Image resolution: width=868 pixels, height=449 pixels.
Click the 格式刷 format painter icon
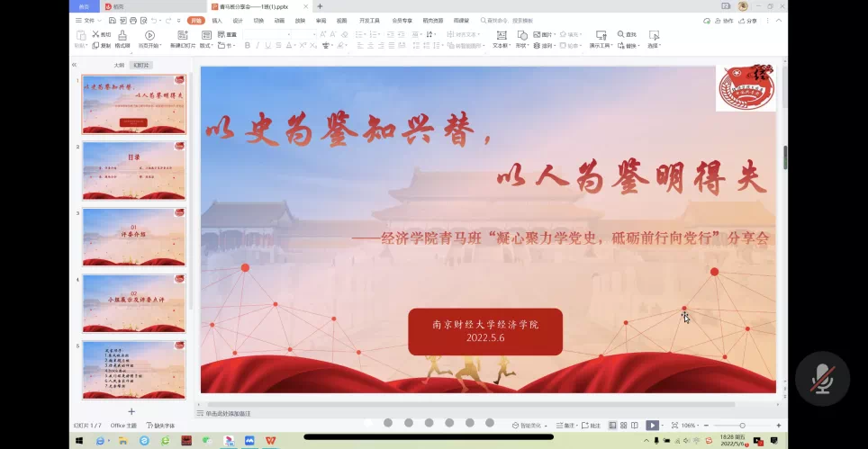[122, 35]
